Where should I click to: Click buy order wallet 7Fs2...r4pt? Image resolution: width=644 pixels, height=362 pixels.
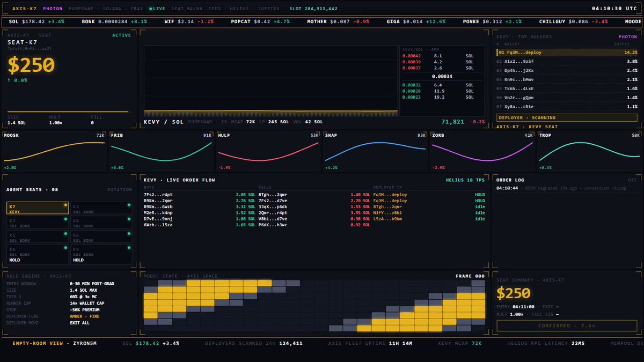pyautogui.click(x=158, y=194)
